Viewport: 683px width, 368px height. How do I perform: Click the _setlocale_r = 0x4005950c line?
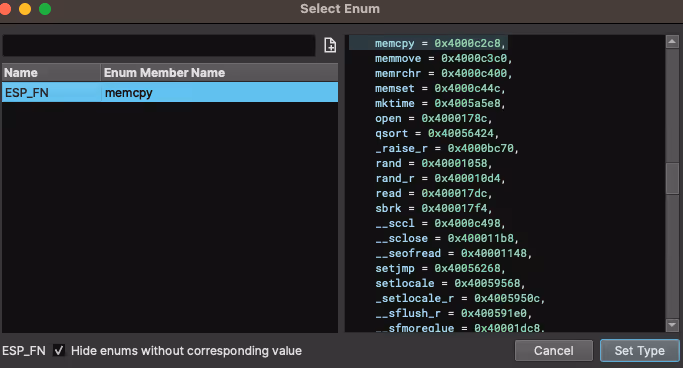(x=460, y=298)
